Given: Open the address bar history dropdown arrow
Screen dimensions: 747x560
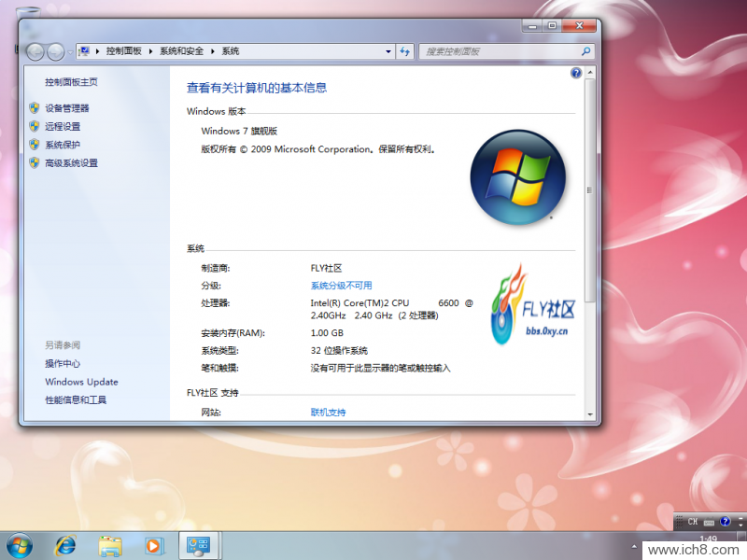Looking at the screenshot, I should (388, 51).
